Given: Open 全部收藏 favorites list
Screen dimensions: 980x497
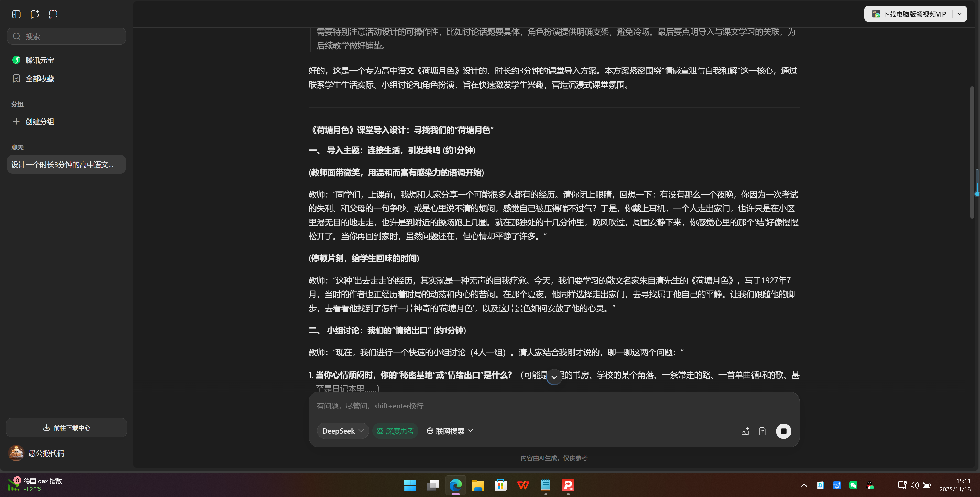Looking at the screenshot, I should coord(39,78).
